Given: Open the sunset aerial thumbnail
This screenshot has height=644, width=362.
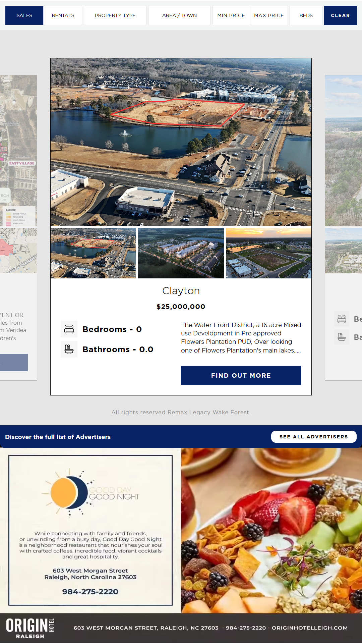Looking at the screenshot, I should [269, 253].
